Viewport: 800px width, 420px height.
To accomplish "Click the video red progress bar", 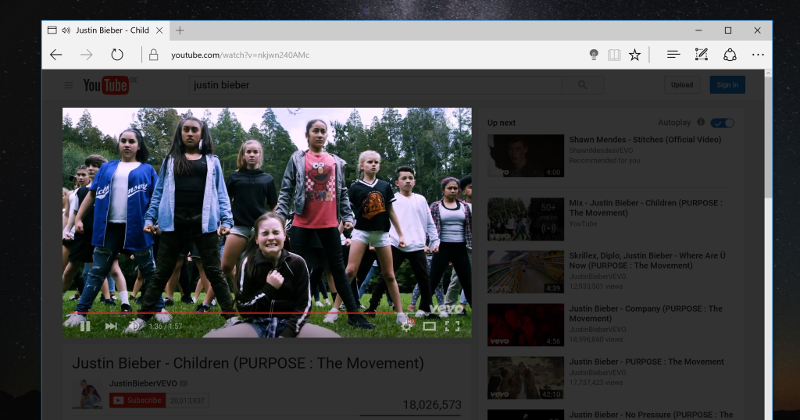I will pyautogui.click(x=200, y=313).
